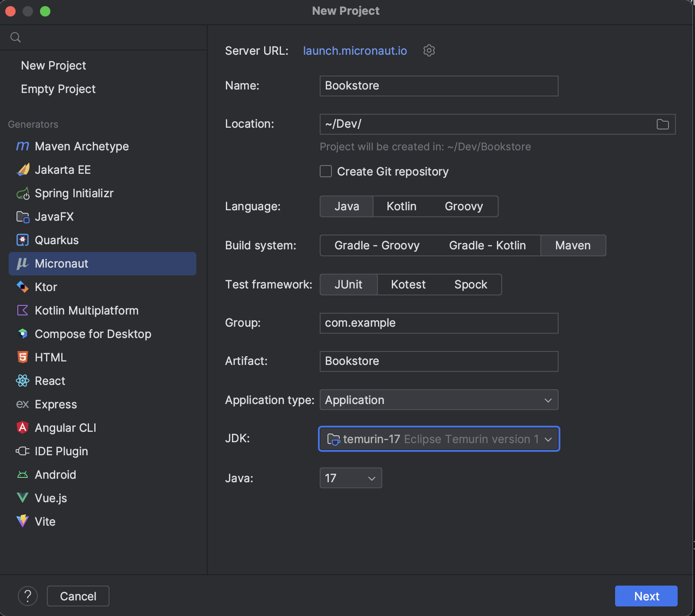This screenshot has width=695, height=616.
Task: Click the Vue.js green V icon
Action: pyautogui.click(x=23, y=498)
